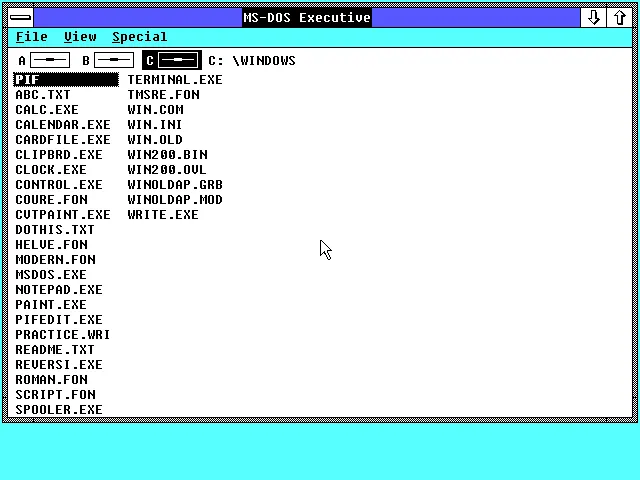Select MSDOS.EXE file

pyautogui.click(x=51, y=275)
